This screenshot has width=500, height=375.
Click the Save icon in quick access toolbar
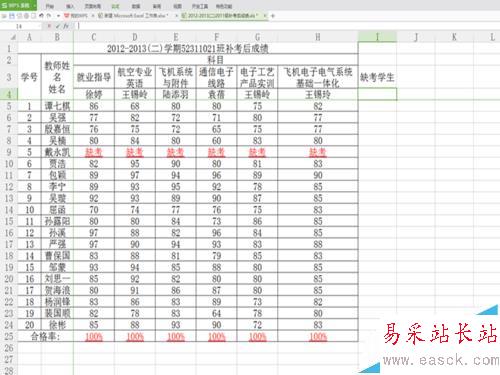click(12, 16)
